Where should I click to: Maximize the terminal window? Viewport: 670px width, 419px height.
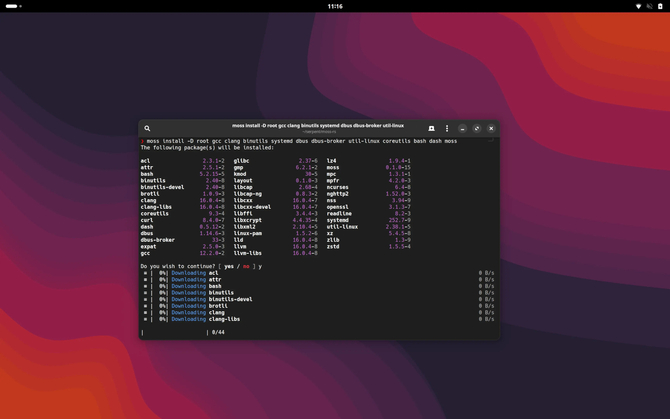477,129
